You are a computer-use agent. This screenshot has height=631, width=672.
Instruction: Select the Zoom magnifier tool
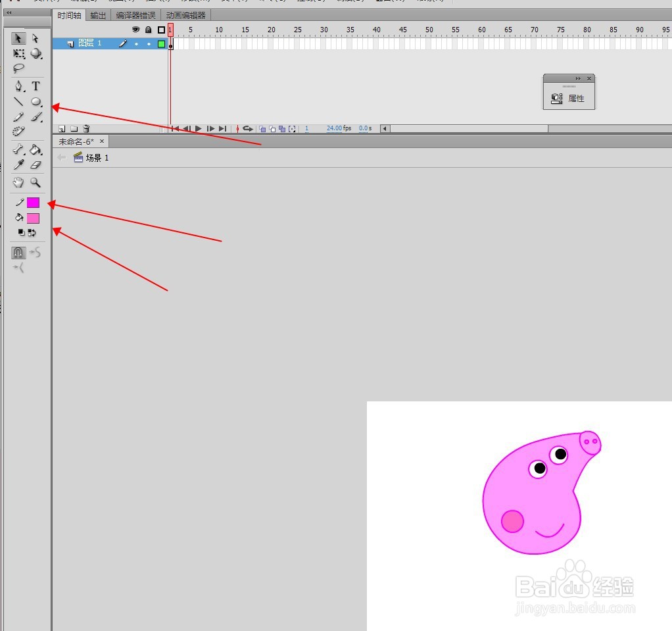click(36, 183)
